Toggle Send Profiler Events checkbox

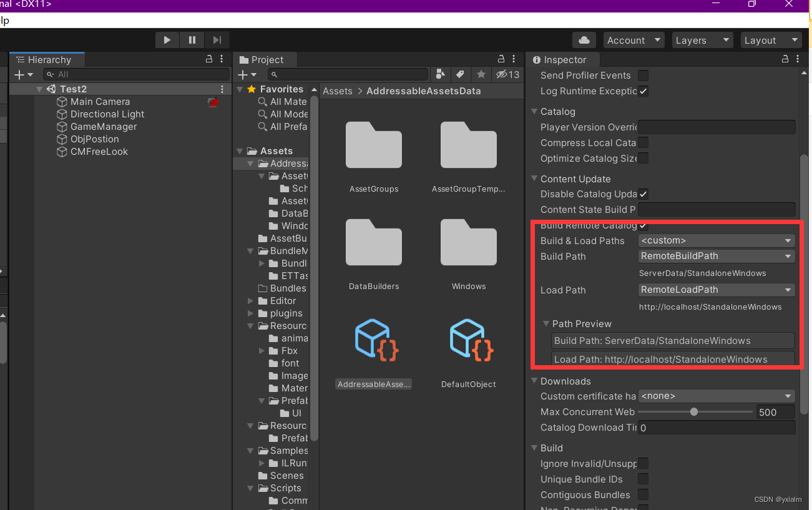tap(643, 76)
